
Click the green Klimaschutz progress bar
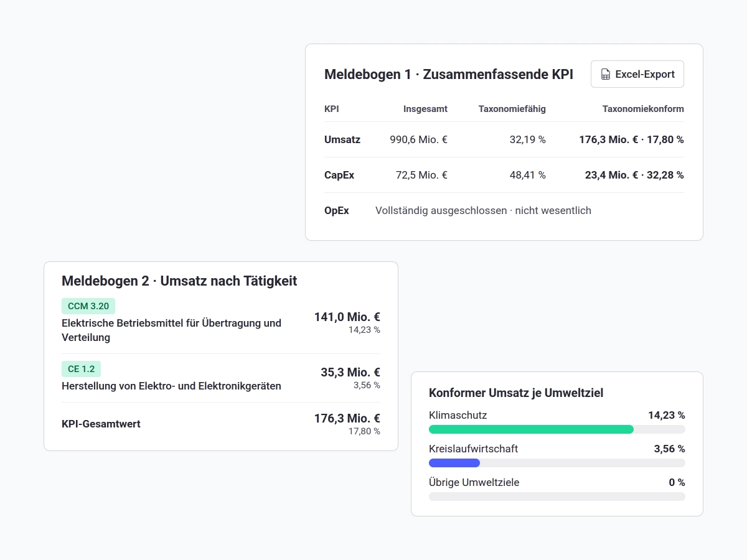click(x=531, y=429)
